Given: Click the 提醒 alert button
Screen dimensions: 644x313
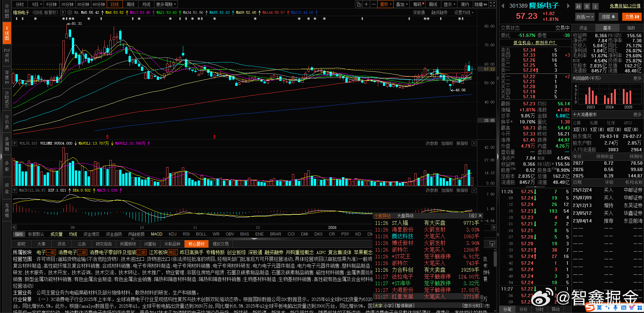Looking at the screenshot, I should [x=608, y=16].
